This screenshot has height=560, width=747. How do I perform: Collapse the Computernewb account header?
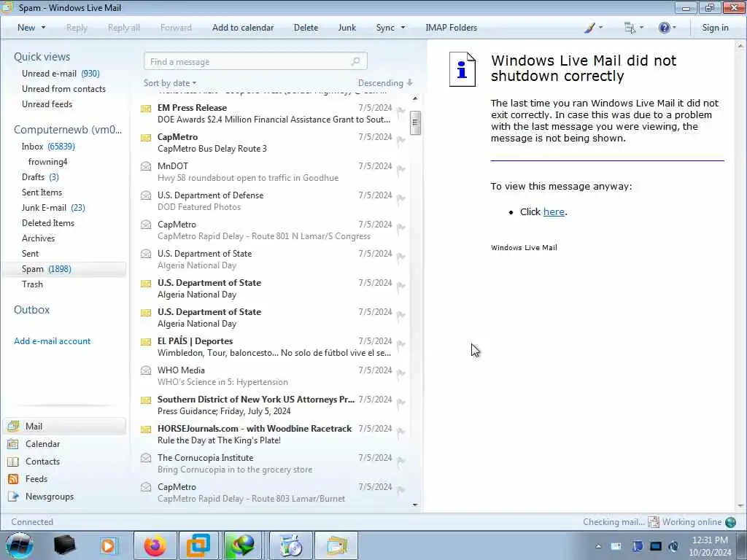point(68,130)
